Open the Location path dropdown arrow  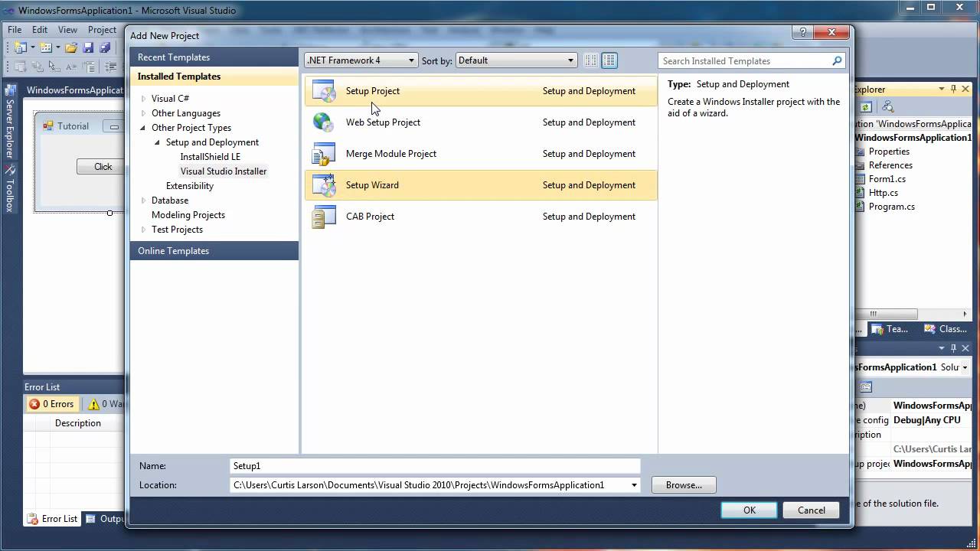point(634,485)
